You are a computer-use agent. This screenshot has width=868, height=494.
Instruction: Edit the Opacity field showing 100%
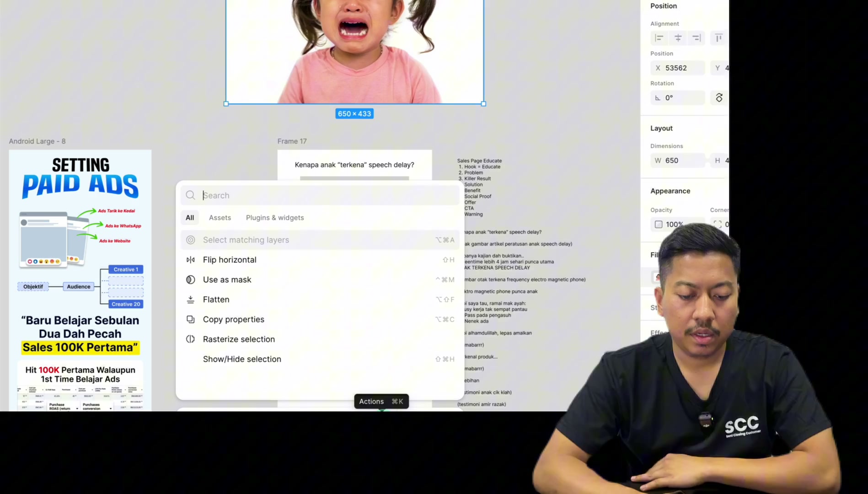(x=678, y=225)
